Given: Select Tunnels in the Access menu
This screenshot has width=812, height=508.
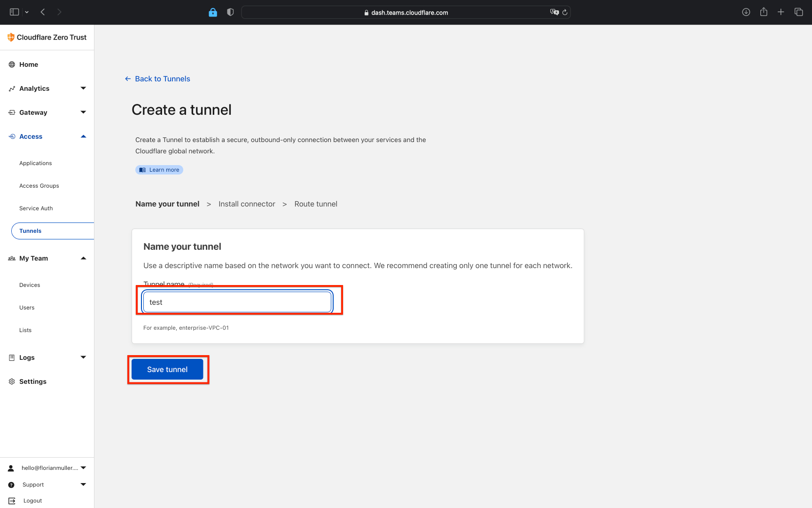Looking at the screenshot, I should pyautogui.click(x=30, y=231).
